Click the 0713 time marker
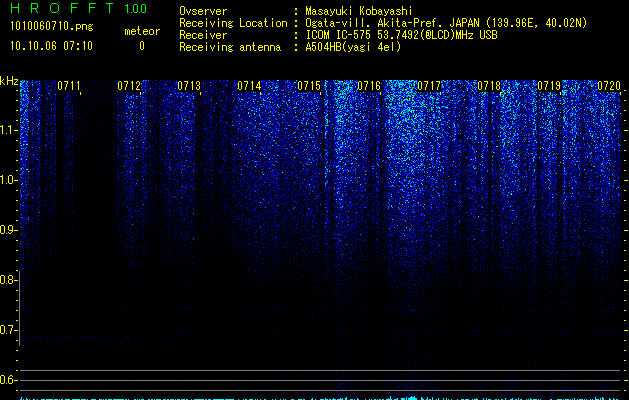Viewport: 629px width, 400px height. [x=189, y=85]
